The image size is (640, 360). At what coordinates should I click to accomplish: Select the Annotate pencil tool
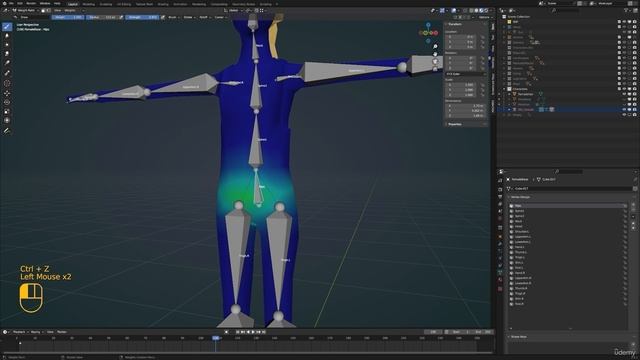coord(7,131)
